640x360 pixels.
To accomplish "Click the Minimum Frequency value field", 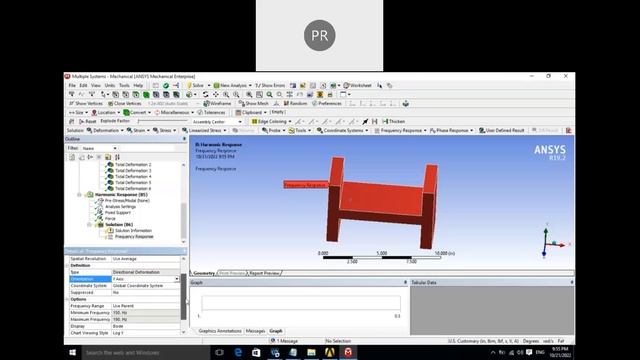I will [146, 313].
